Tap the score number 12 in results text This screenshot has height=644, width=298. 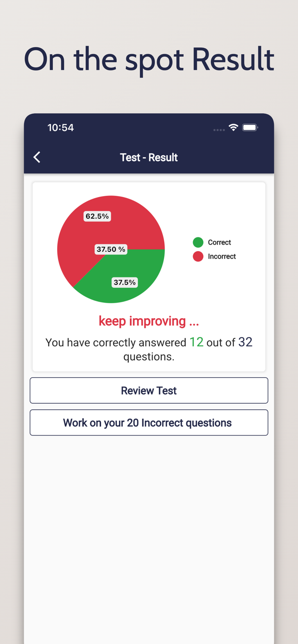click(197, 342)
